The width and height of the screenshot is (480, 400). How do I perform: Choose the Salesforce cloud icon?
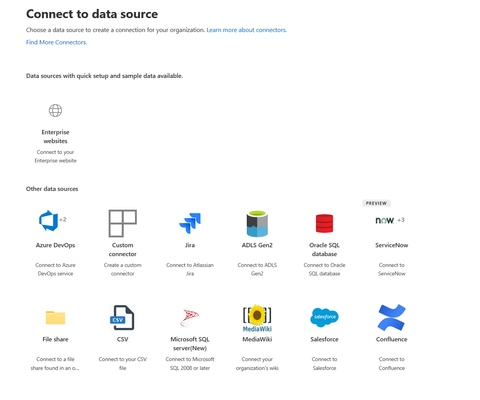pyautogui.click(x=324, y=317)
